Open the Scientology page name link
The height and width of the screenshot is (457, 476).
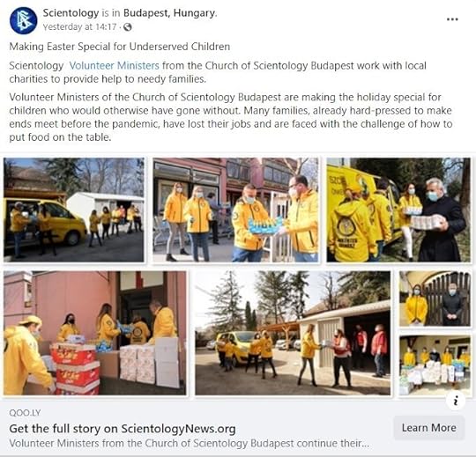(71, 13)
